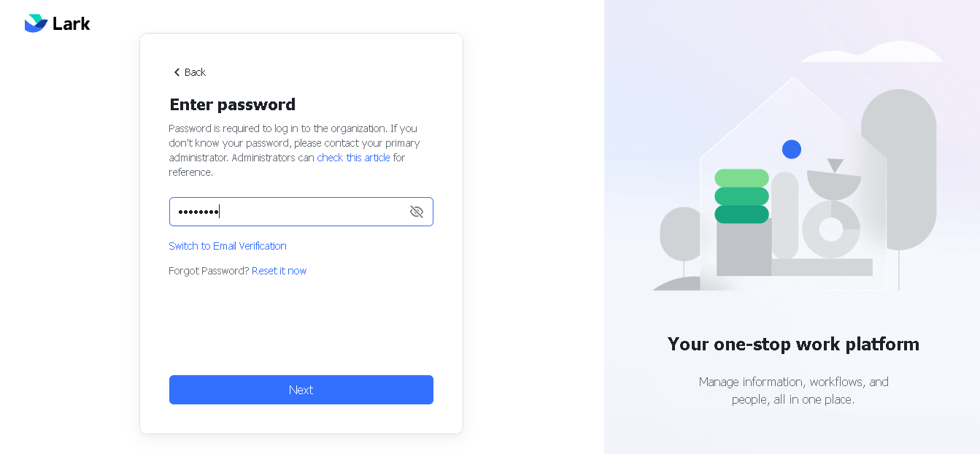Open the "check this article" link
980x454 pixels.
coord(353,158)
